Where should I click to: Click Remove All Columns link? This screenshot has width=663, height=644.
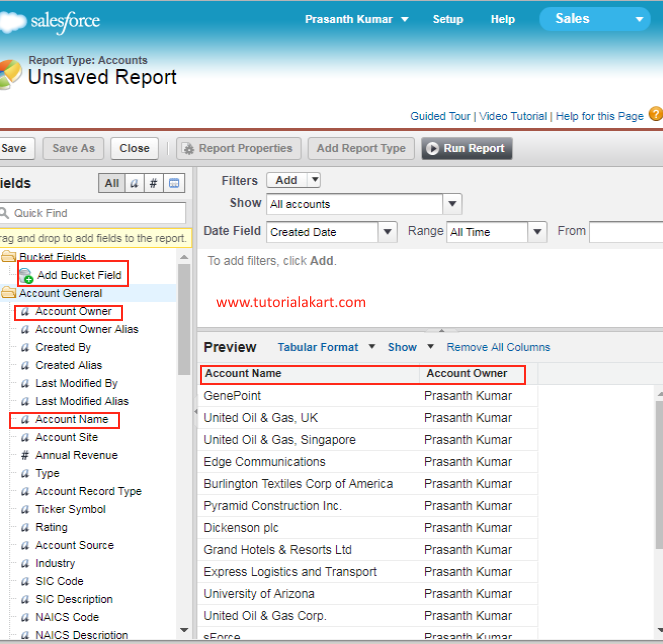point(498,347)
